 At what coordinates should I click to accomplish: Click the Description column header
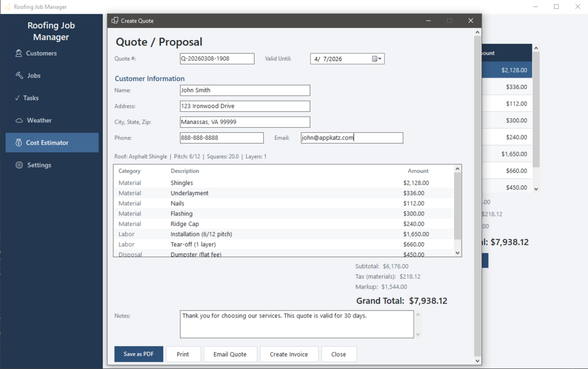185,171
